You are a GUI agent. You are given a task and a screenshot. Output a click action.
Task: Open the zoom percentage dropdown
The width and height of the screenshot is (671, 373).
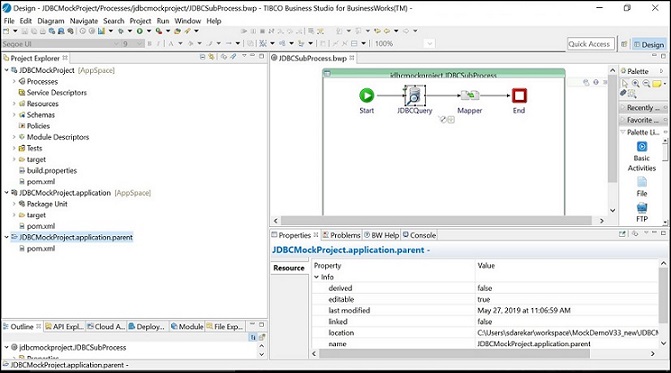430,44
